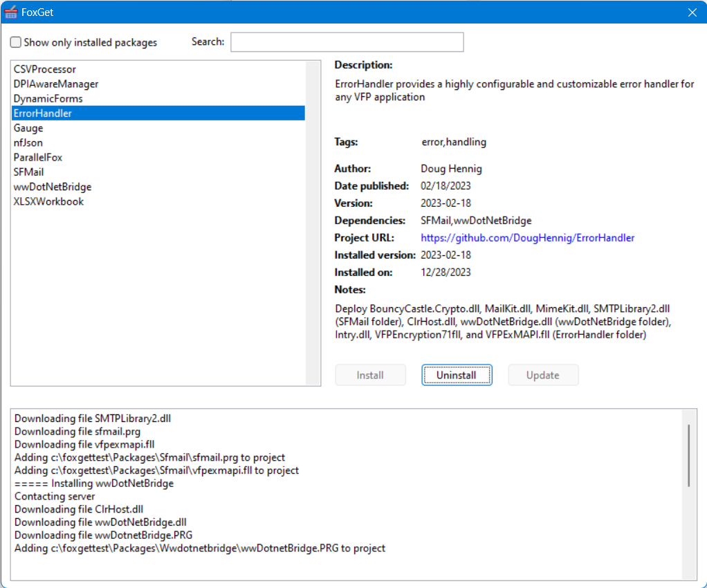
Task: Click log line Contacting server
Action: click(x=55, y=497)
